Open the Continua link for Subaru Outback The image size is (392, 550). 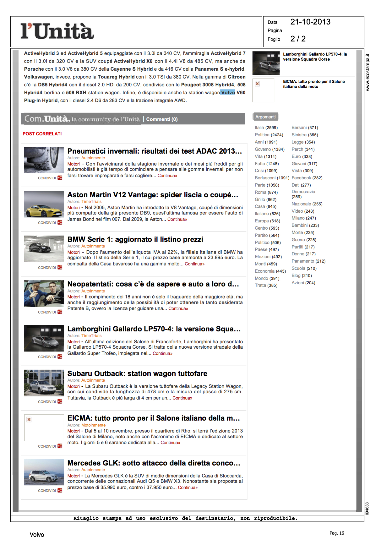point(182,398)
